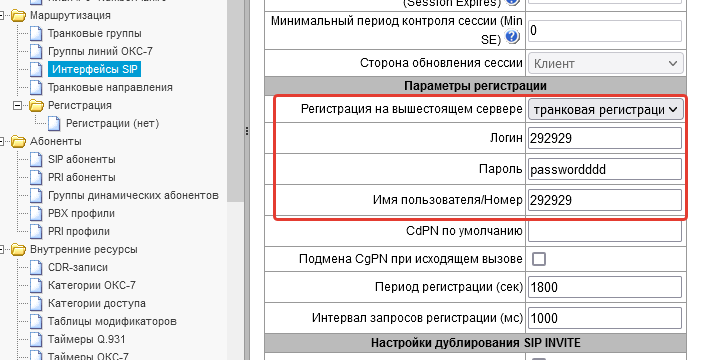Open Транковые группы in the tree
724x360 pixels.
coord(94,33)
